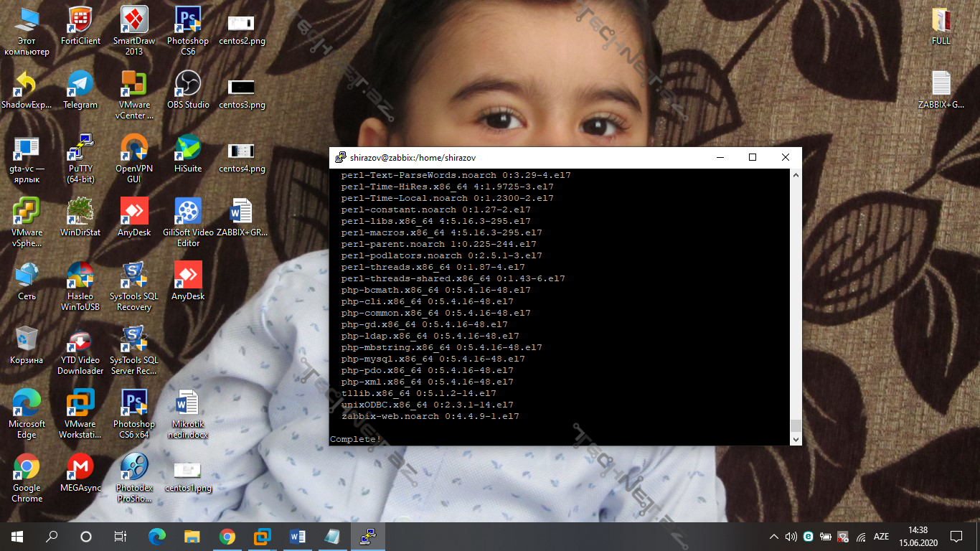Viewport: 980px width, 551px height.
Task: Click the Task View button
Action: pyautogui.click(x=121, y=537)
